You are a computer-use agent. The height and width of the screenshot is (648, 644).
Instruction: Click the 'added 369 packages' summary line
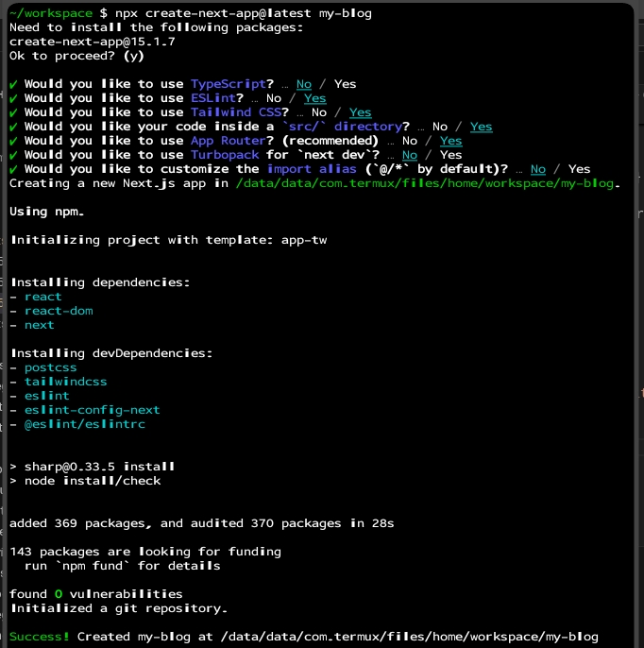coord(201,523)
